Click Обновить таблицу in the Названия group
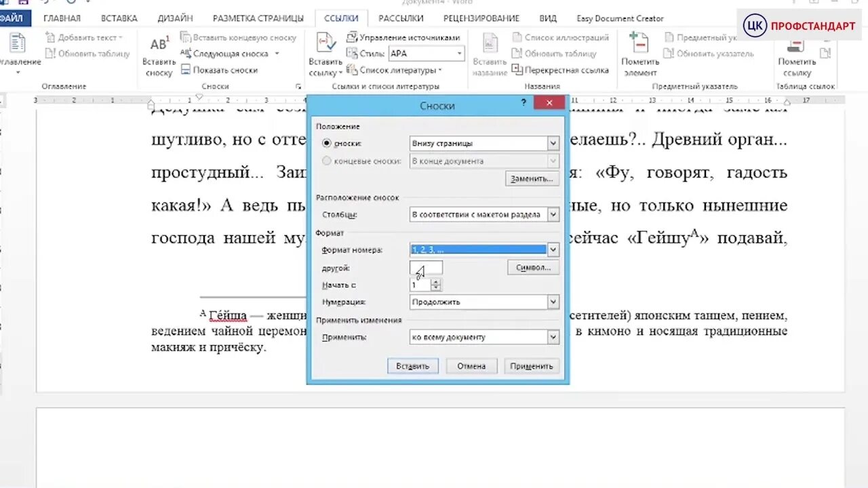 (554, 54)
